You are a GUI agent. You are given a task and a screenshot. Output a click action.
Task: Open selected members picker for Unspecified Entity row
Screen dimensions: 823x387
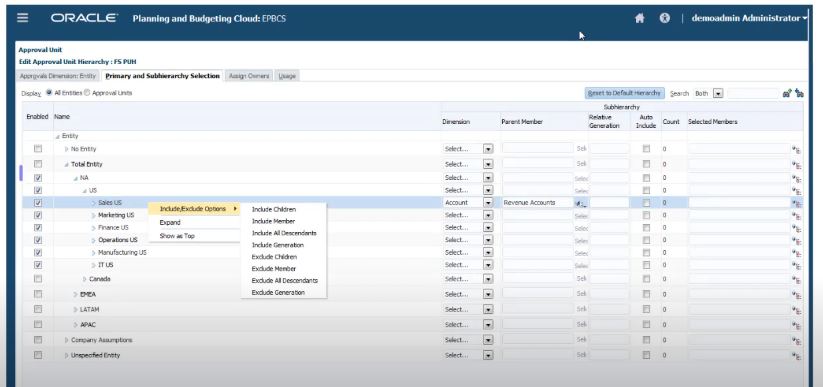[x=797, y=356]
